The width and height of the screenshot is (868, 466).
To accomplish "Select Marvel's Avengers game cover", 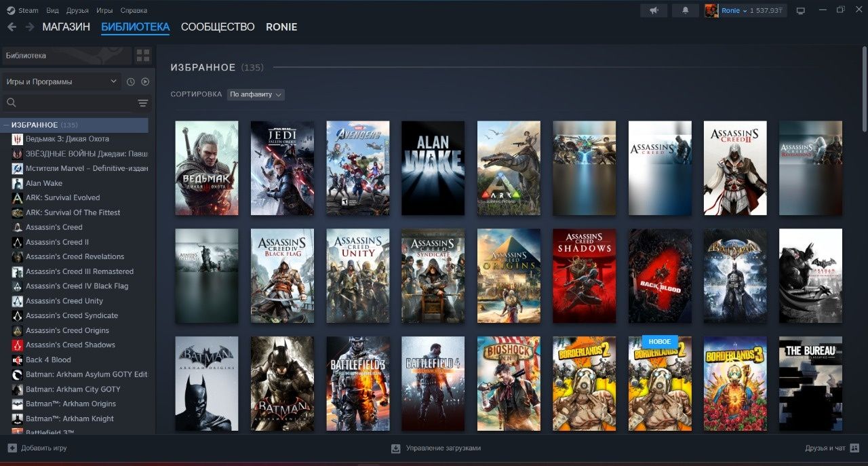I will click(358, 168).
